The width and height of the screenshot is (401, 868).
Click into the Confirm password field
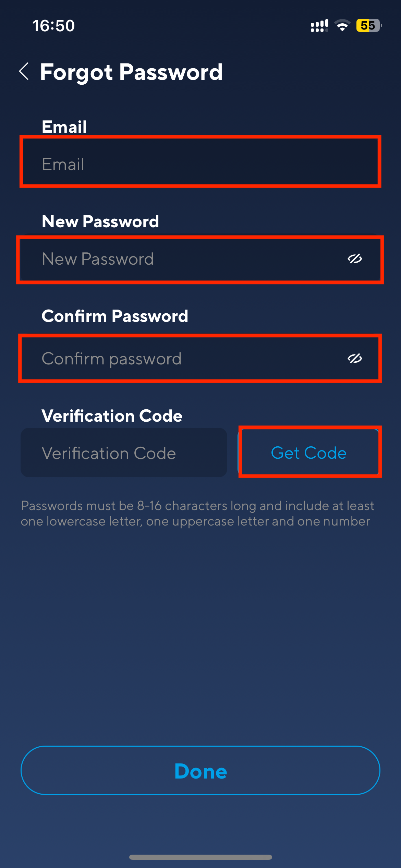178,359
